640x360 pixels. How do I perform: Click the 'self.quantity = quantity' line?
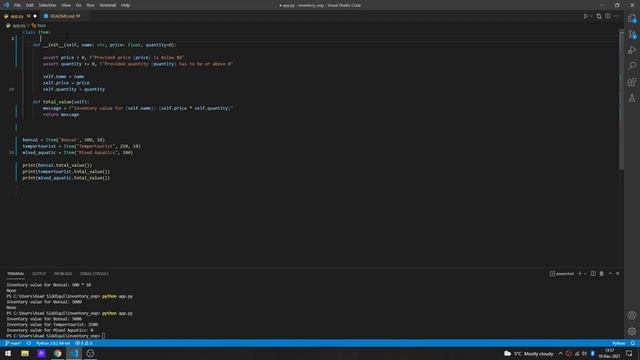click(74, 89)
